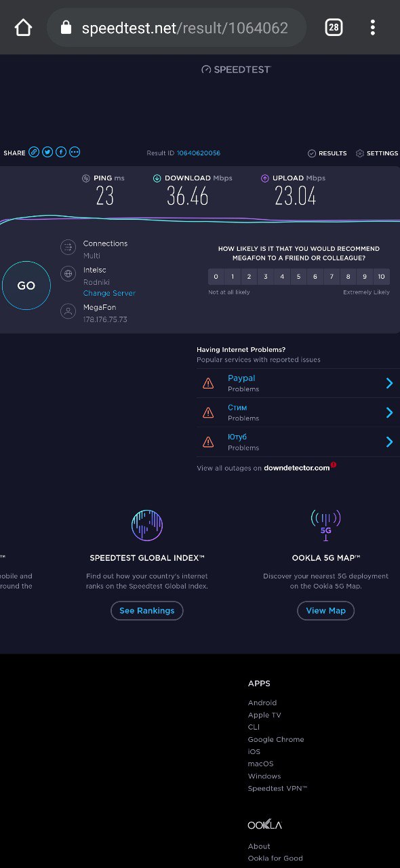
Task: Click the Connections Multi icon
Action: coord(68,247)
